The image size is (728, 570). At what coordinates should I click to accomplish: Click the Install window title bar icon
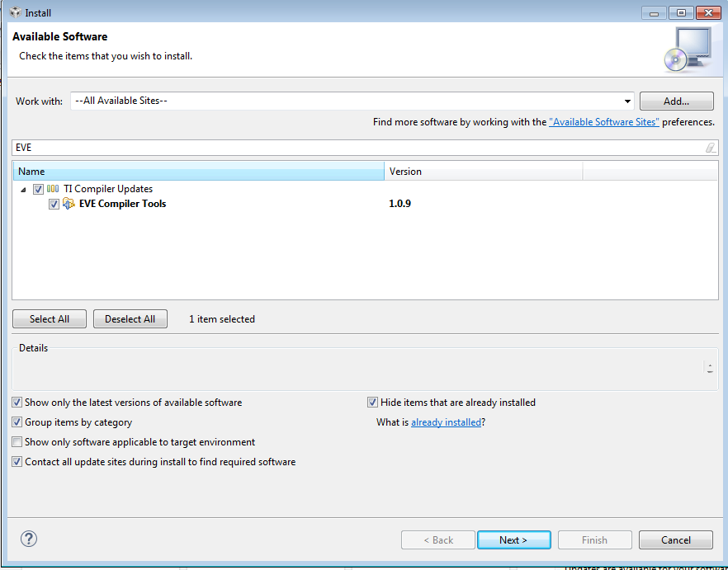coord(16,12)
